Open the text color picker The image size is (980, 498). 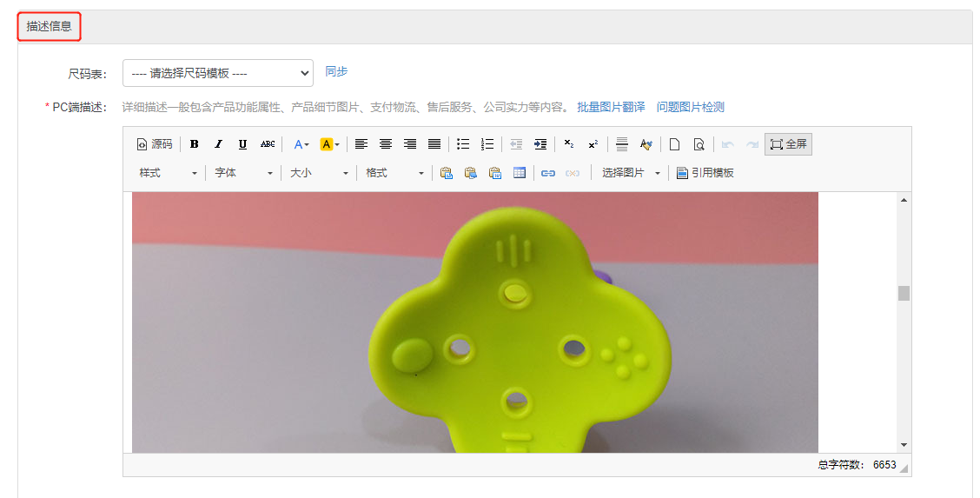point(301,144)
